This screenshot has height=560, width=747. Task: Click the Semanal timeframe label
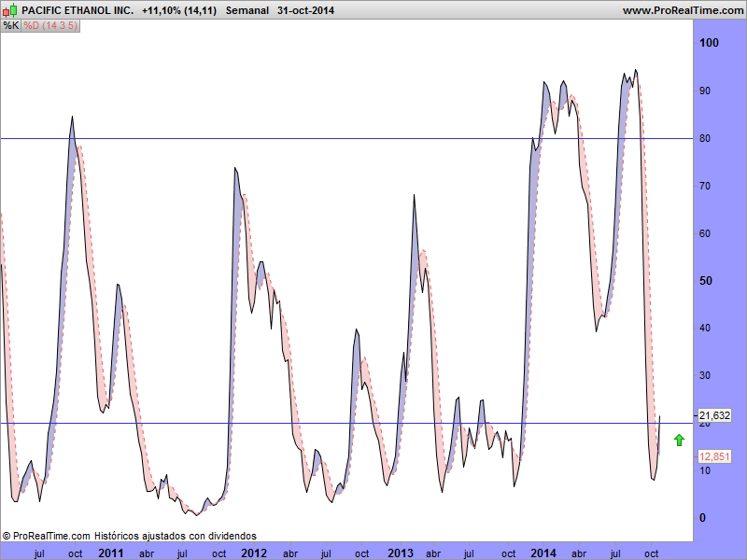point(247,10)
